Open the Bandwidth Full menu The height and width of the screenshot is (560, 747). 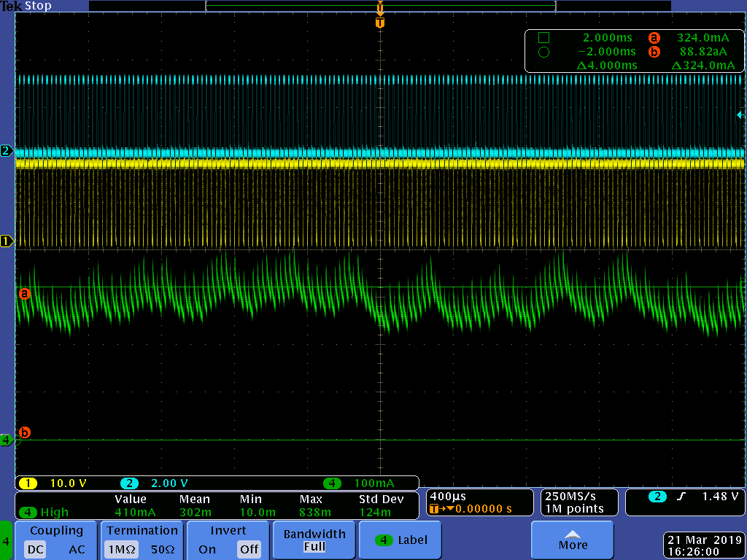coord(314,540)
